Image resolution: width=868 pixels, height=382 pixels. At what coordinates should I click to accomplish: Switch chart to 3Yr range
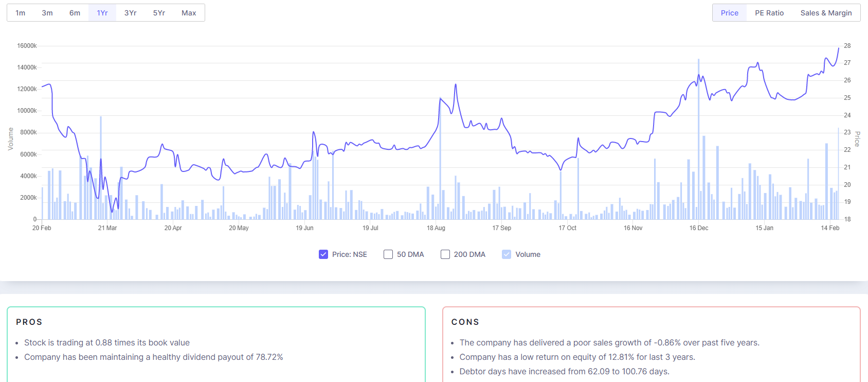[131, 13]
